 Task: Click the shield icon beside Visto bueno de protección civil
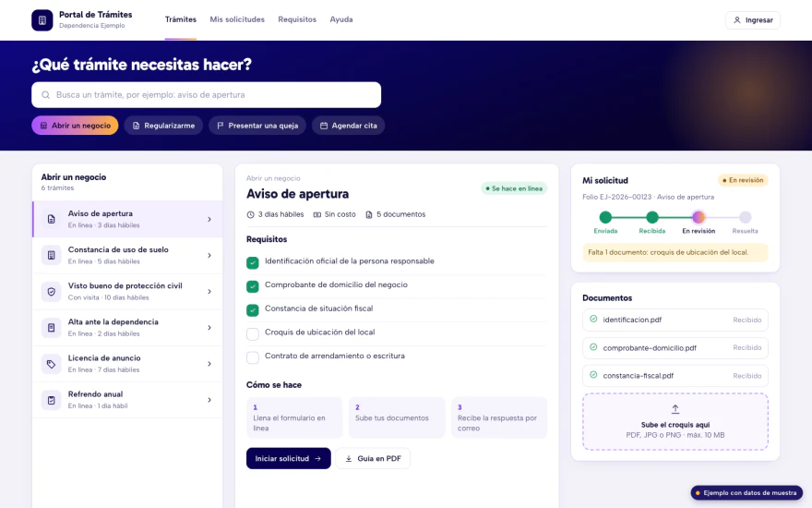[52, 291]
